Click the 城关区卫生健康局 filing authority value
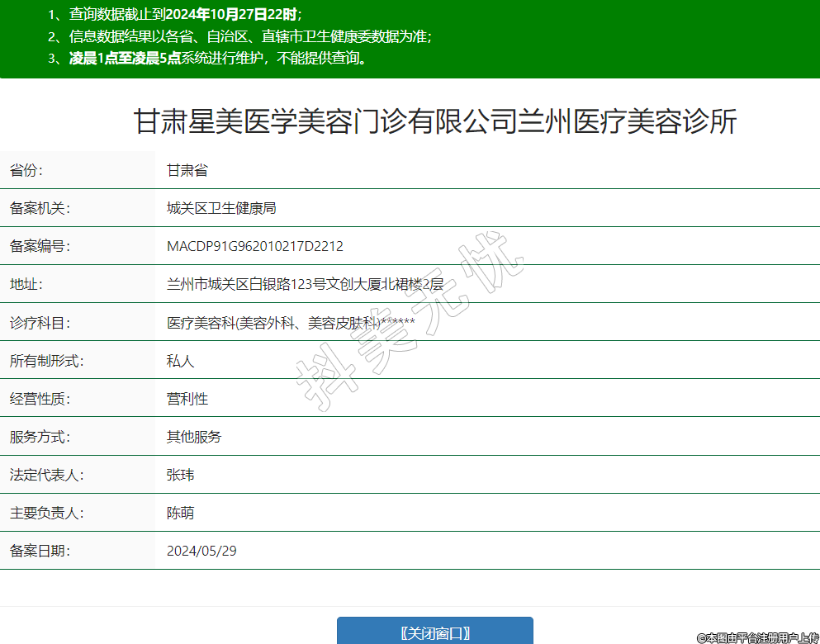The width and height of the screenshot is (820, 644). coord(221,208)
